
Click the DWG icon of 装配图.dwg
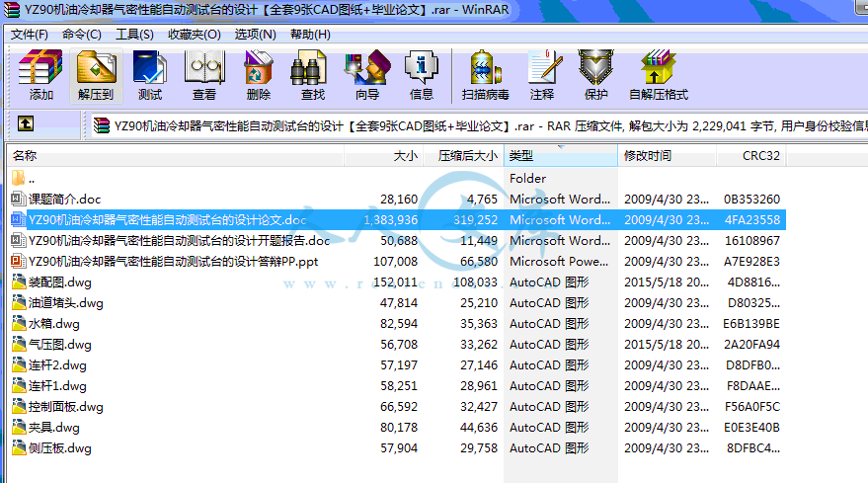click(x=19, y=282)
